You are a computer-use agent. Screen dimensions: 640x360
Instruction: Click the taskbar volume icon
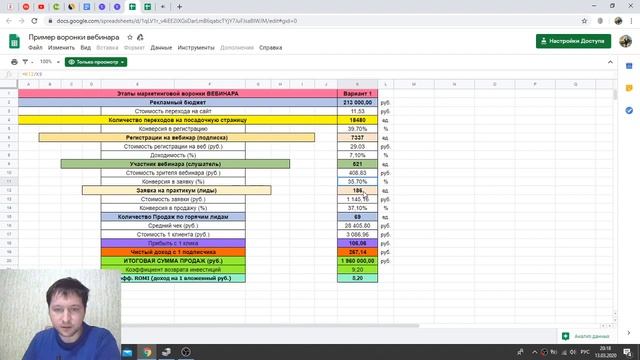pyautogui.click(x=573, y=352)
